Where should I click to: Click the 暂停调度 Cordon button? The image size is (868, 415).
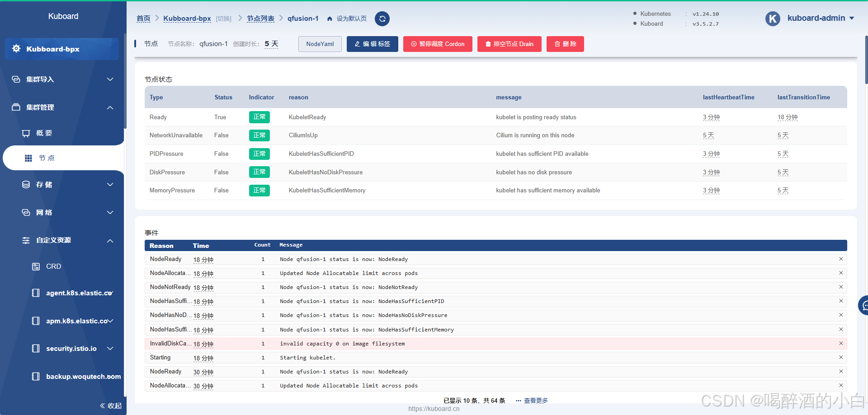pyautogui.click(x=438, y=44)
